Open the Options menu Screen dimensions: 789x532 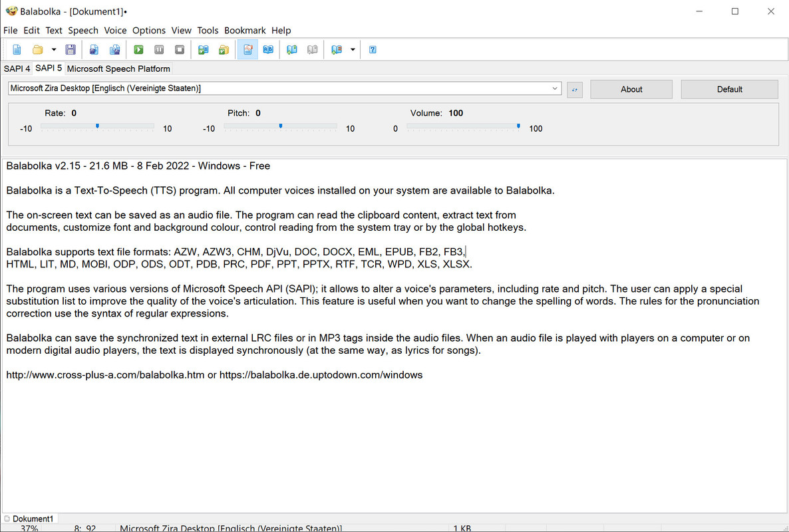149,30
